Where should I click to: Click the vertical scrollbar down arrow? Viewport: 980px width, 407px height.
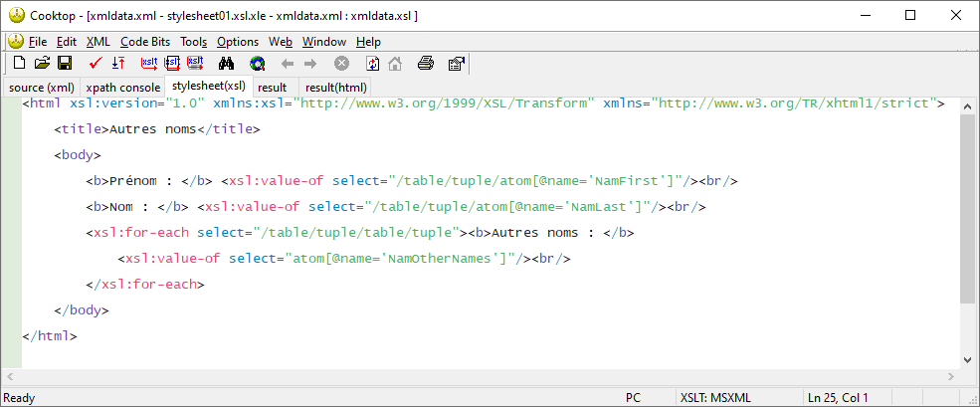coord(967,359)
